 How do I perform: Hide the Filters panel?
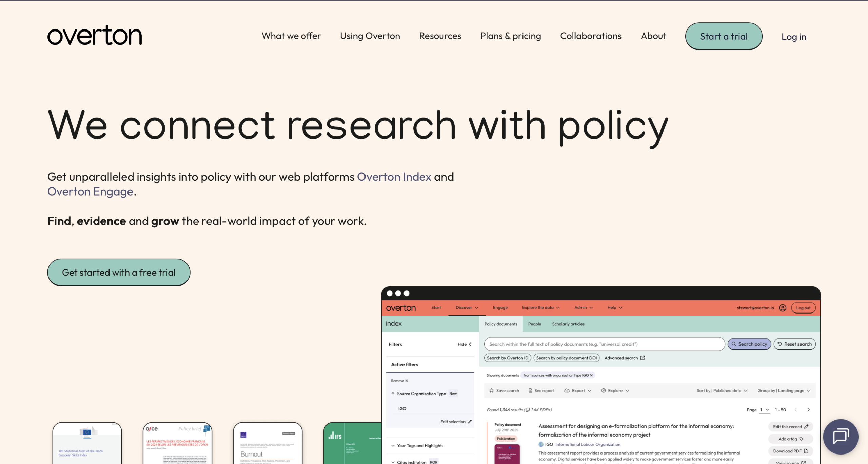coord(465,344)
